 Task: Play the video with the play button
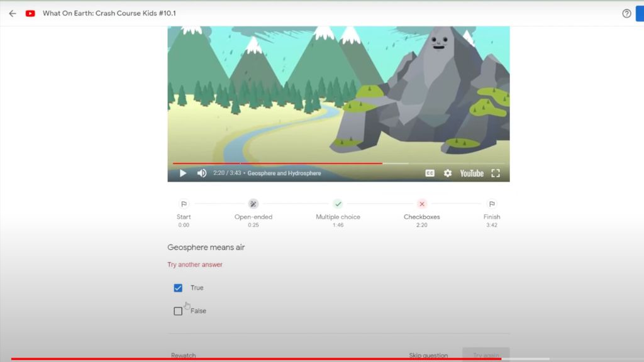(x=182, y=173)
